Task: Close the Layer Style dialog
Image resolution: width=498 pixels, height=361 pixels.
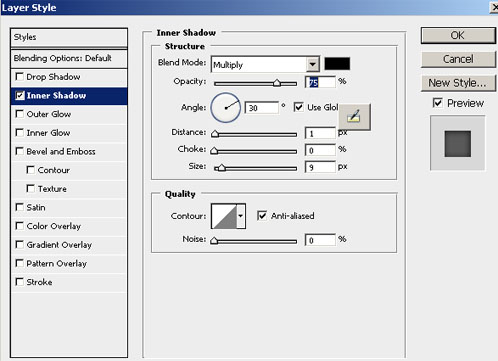Action: point(494,7)
